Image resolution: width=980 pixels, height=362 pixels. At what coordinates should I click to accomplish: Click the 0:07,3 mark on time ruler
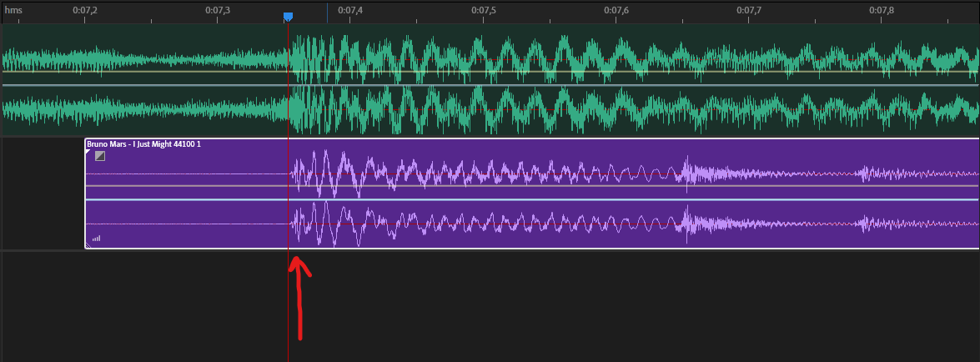click(x=218, y=10)
